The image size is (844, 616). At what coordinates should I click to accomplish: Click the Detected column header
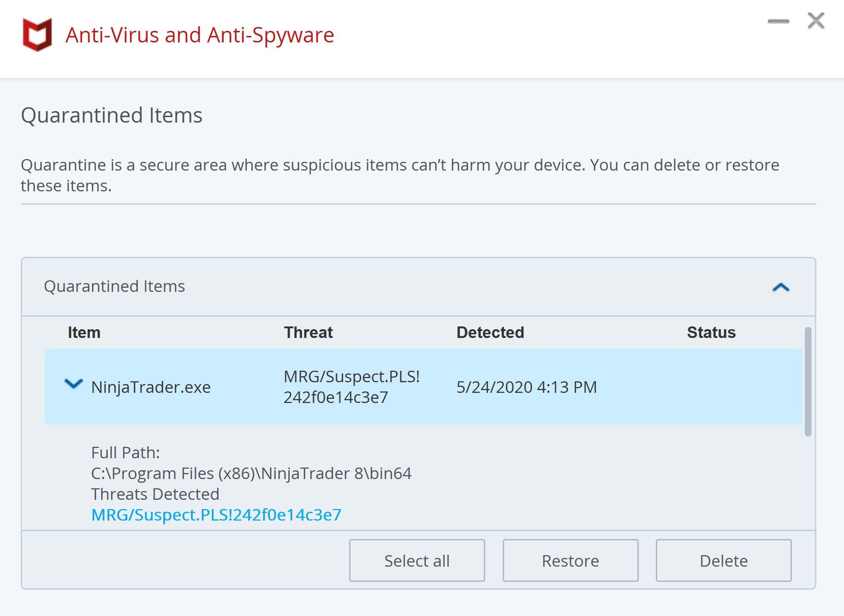click(x=490, y=332)
